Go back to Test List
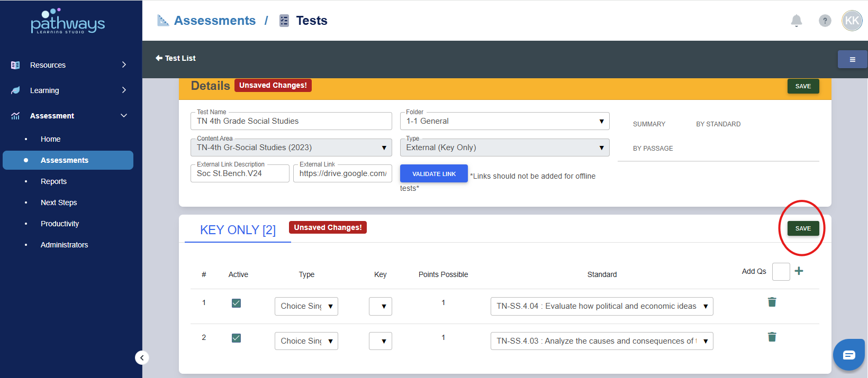868x378 pixels. click(x=175, y=58)
